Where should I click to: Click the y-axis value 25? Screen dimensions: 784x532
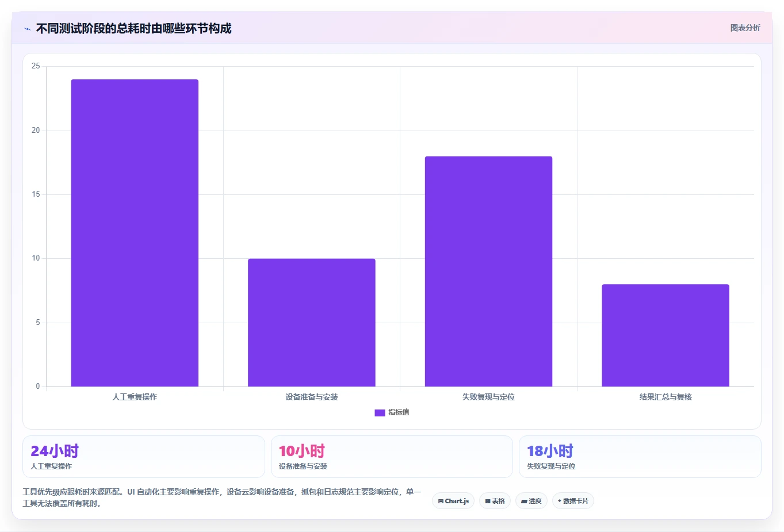tap(36, 66)
